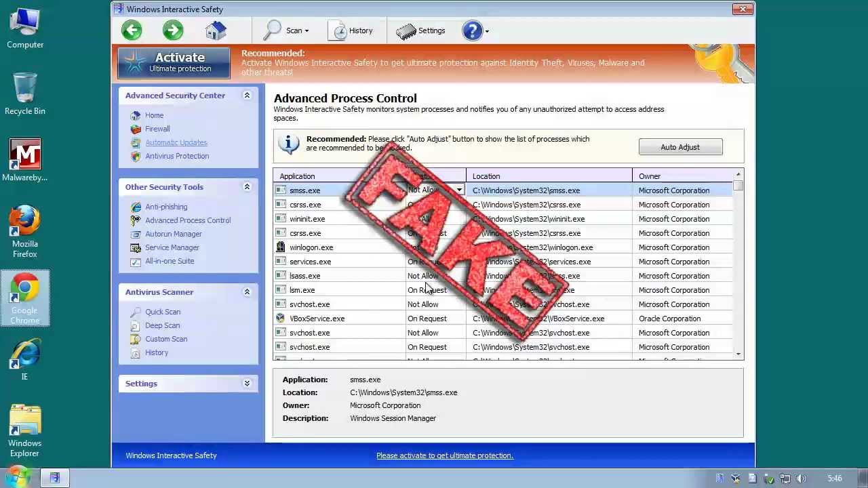The height and width of the screenshot is (488, 868).
Task: Click the taskbar Windows Interactive Safety button
Action: click(55, 478)
